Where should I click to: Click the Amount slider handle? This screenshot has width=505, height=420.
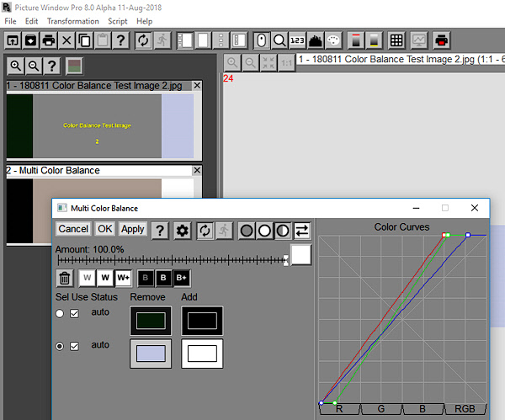(286, 260)
